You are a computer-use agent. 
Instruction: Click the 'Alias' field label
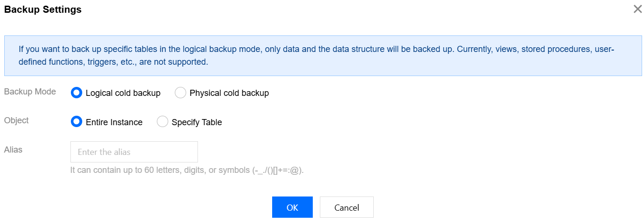coord(13,150)
